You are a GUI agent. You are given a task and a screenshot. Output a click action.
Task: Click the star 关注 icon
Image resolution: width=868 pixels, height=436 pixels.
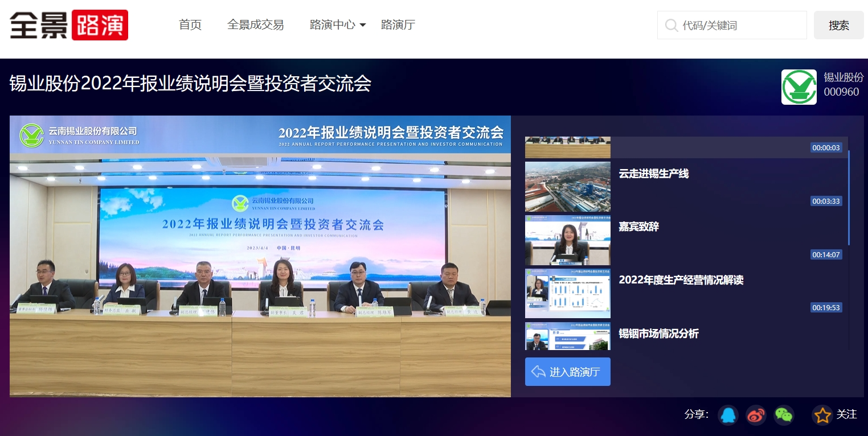coord(822,415)
